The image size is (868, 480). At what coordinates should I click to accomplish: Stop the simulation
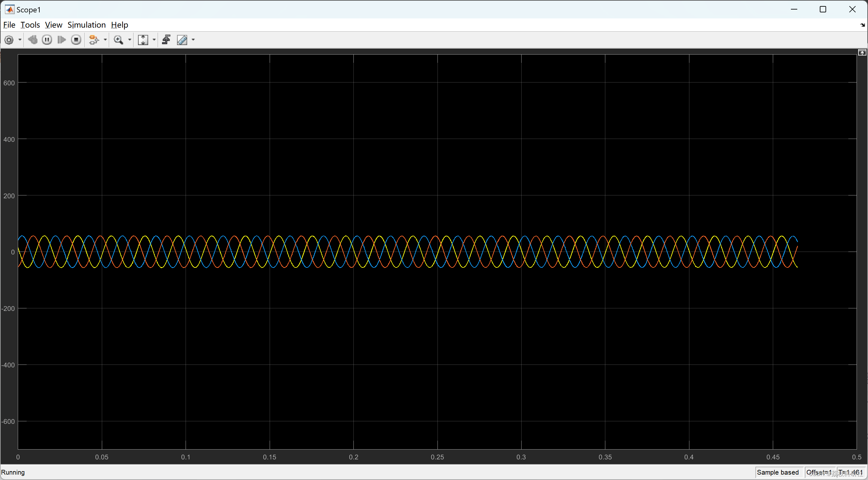coord(76,40)
